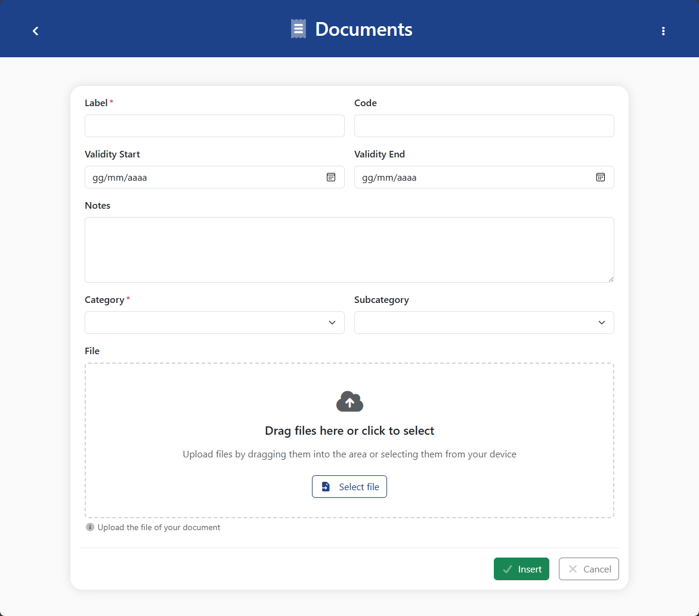This screenshot has width=699, height=616.
Task: Click the Documents receipt icon in the title bar
Action: tap(298, 28)
